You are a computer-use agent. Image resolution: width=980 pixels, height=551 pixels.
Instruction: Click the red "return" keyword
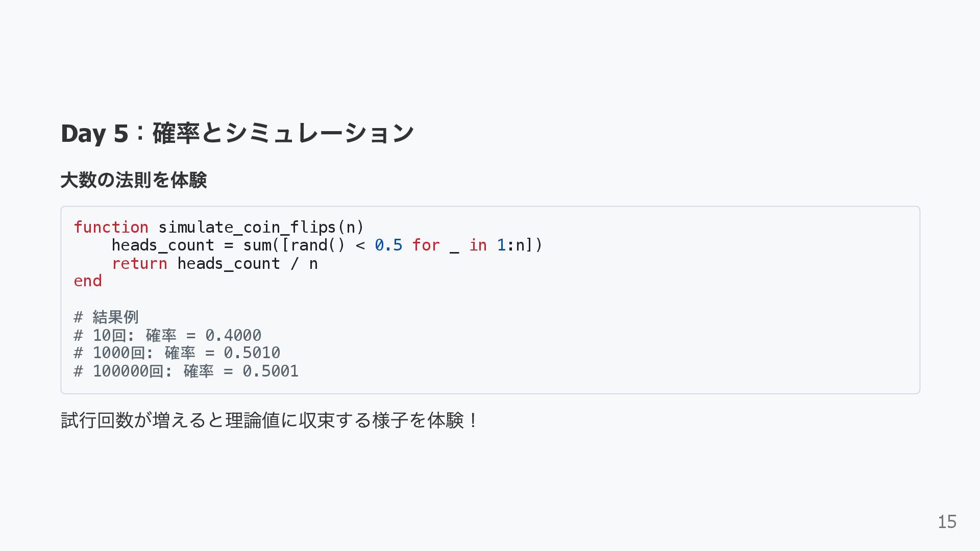[x=139, y=264]
